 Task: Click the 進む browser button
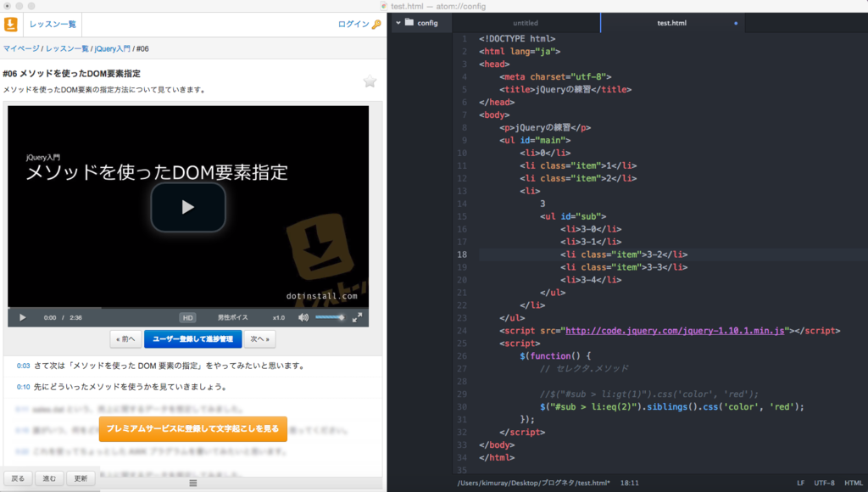pos(49,478)
